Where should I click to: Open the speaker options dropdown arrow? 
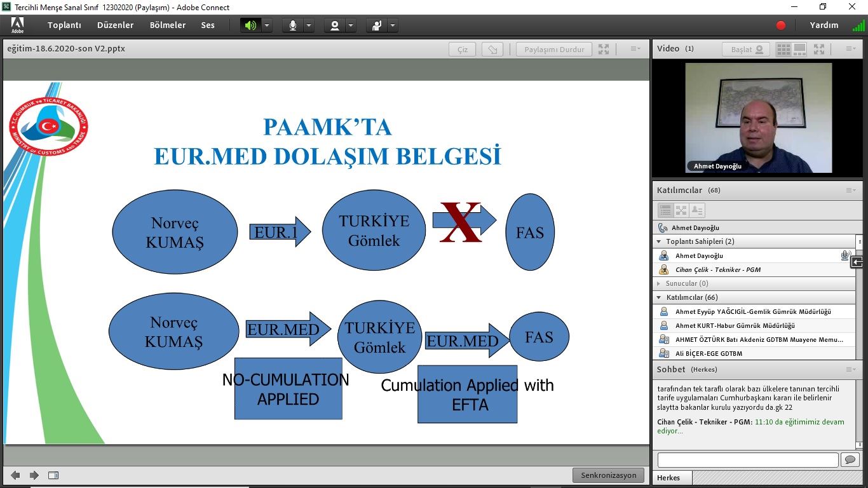268,25
